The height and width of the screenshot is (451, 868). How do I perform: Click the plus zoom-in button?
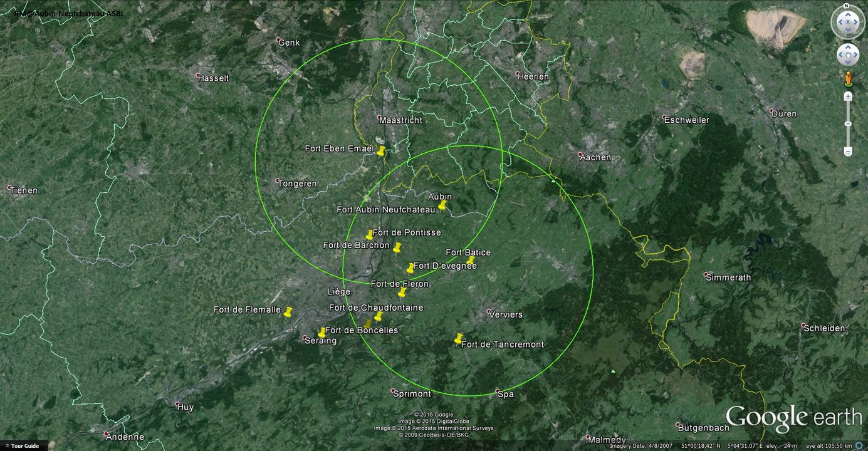(x=848, y=96)
